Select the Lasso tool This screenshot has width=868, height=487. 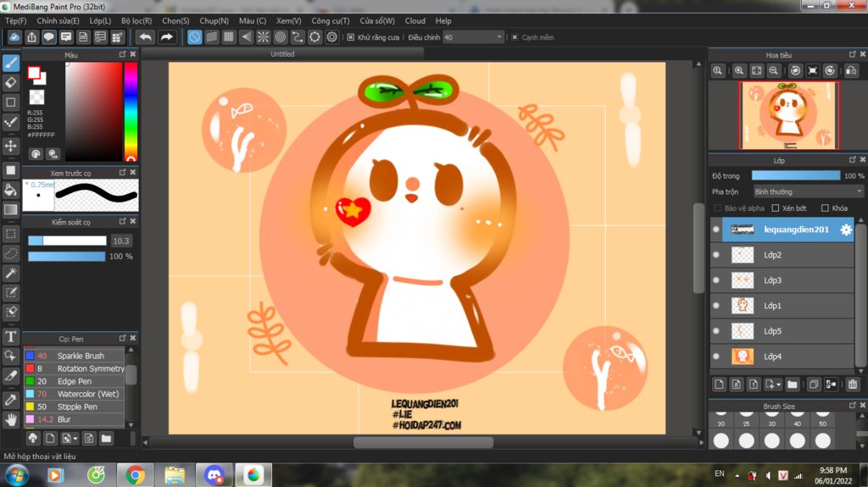(x=10, y=253)
